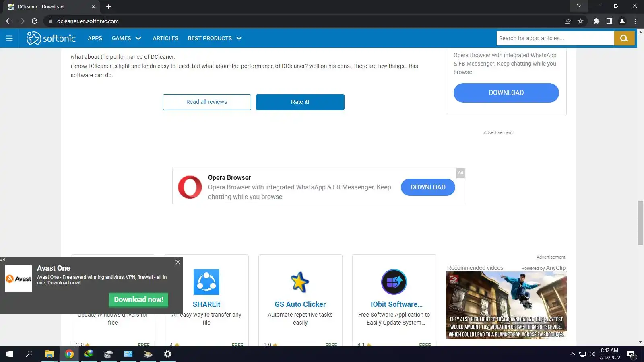Click the Opera Browser ad title
The width and height of the screenshot is (644, 362).
point(229,177)
